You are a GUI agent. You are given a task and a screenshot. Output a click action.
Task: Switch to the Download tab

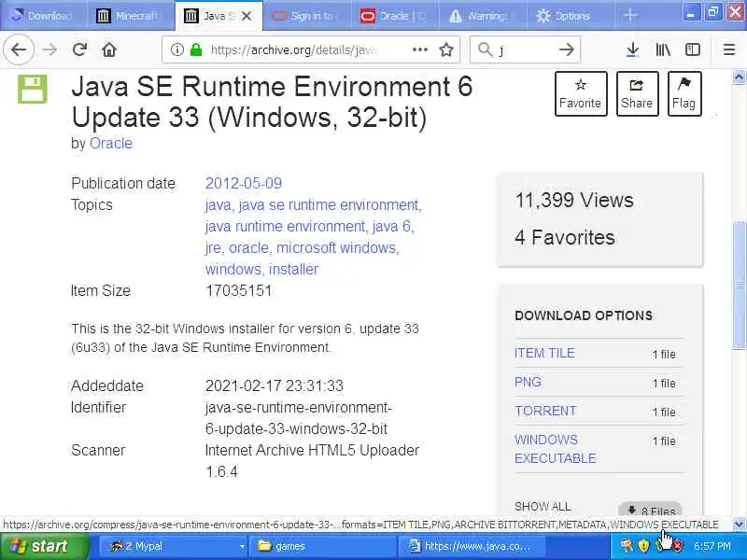pos(43,16)
